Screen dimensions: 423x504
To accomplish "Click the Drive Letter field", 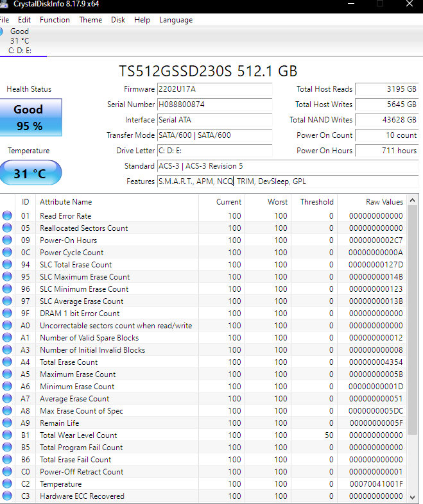I will coord(214,151).
